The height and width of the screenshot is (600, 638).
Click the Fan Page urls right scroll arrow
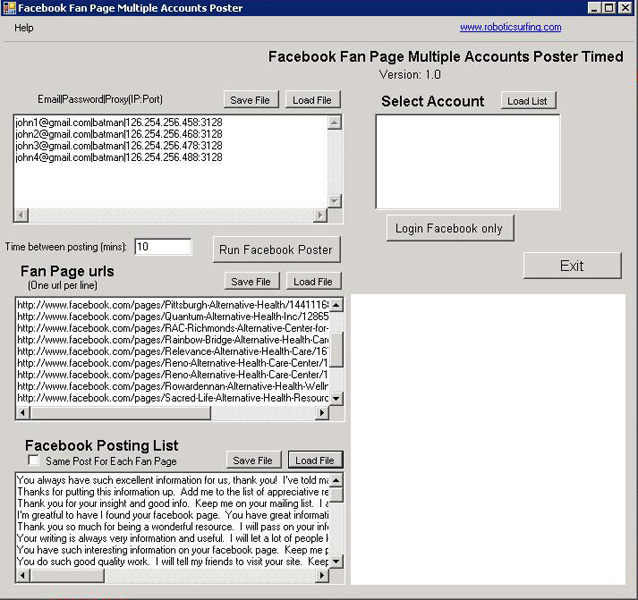322,412
